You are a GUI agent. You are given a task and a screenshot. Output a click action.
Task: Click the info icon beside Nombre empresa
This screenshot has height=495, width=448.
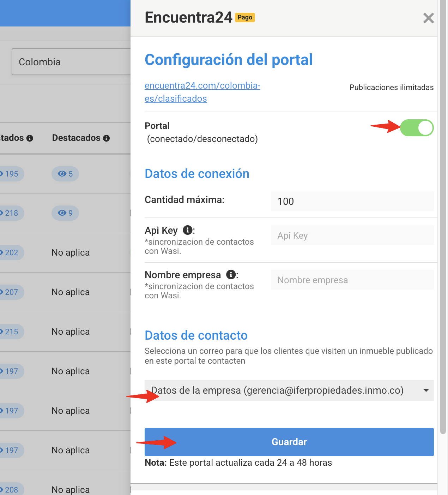pyautogui.click(x=231, y=274)
